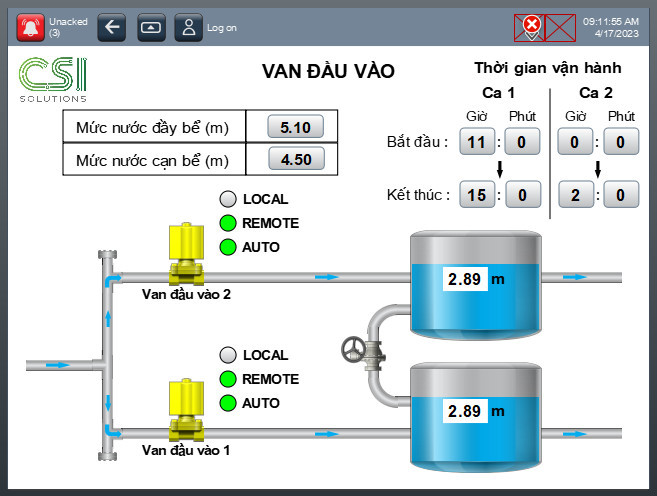Set Ca 2 end hour field showing 2
657x496 pixels.
(x=575, y=195)
